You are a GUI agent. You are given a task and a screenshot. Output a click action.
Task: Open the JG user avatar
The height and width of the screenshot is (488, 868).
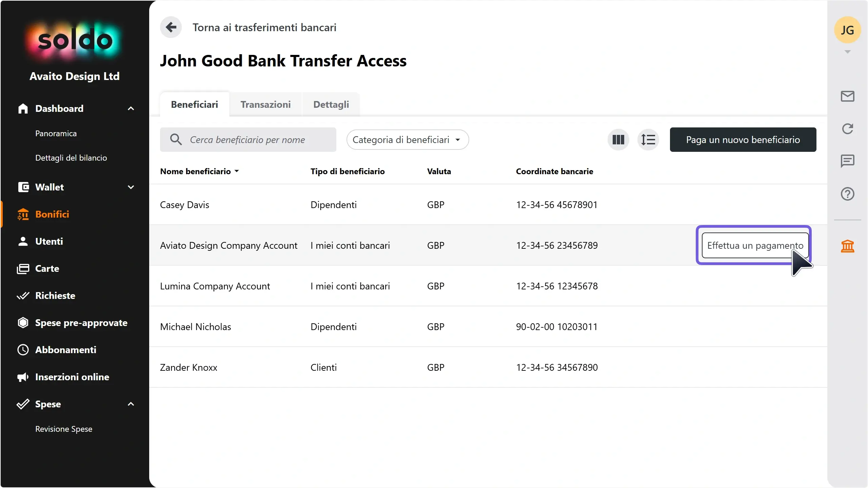point(847,30)
